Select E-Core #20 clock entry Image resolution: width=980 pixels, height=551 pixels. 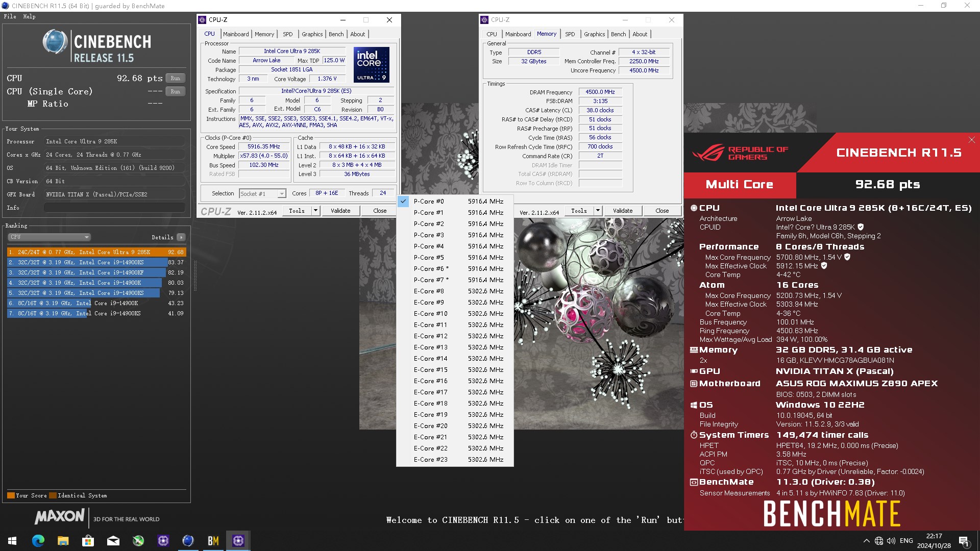point(455,426)
